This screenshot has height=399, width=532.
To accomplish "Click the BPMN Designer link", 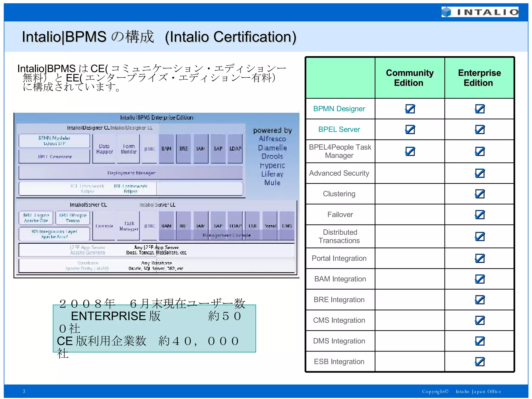I will click(x=339, y=109).
